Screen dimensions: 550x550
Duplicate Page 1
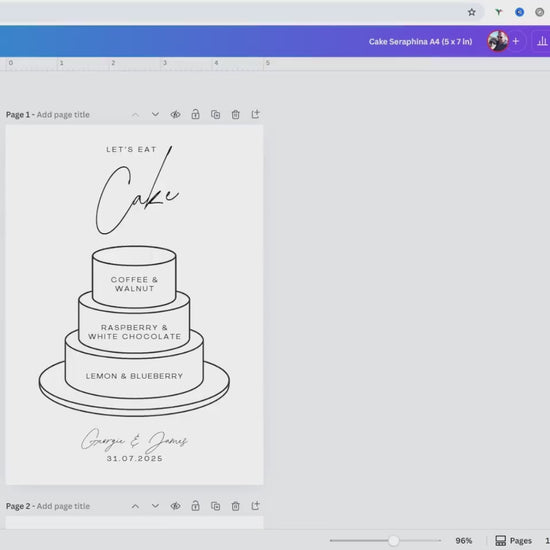click(x=215, y=114)
